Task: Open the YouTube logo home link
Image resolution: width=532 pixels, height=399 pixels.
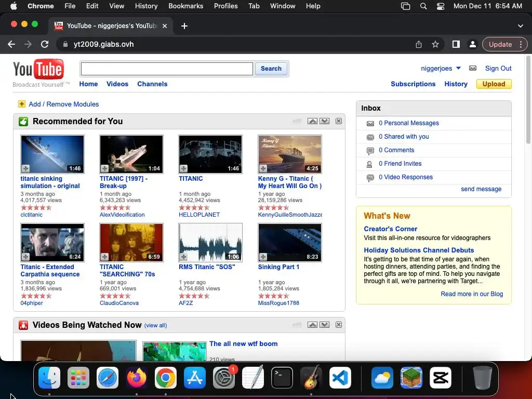Action: 38,70
